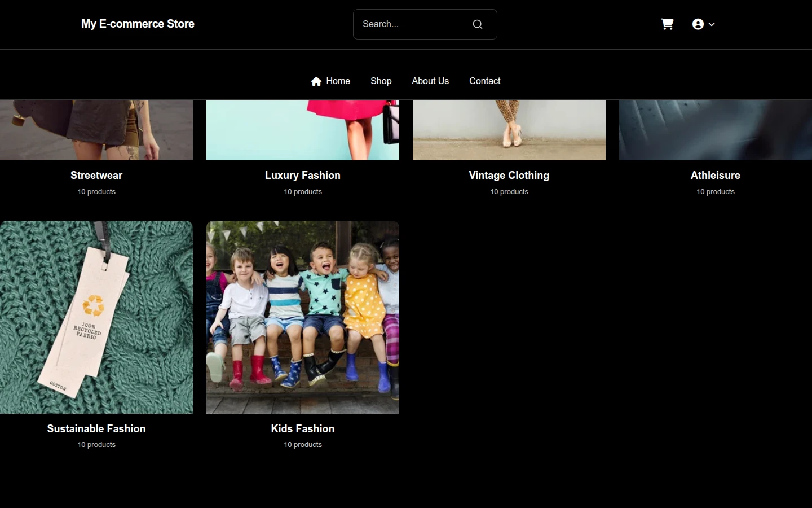Click the user account avatar icon

(698, 24)
